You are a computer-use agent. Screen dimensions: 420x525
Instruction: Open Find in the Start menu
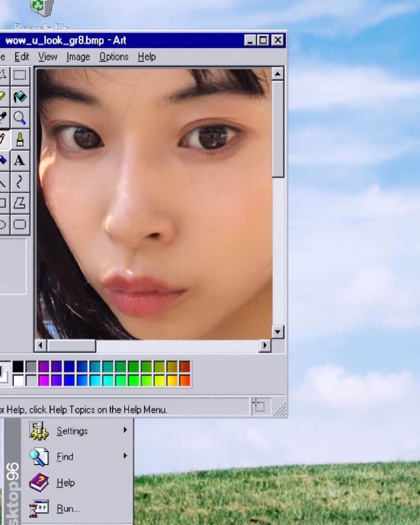pos(78,457)
